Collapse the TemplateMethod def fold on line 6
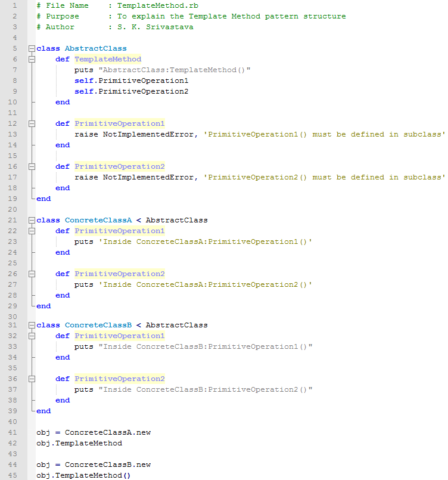This screenshot has width=448, height=480. (32, 59)
